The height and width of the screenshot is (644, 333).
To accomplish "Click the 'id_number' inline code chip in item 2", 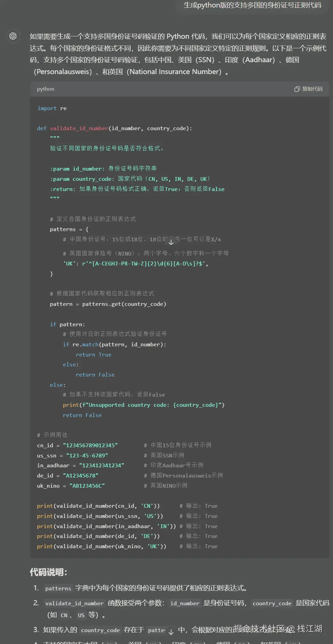I will [185, 603].
